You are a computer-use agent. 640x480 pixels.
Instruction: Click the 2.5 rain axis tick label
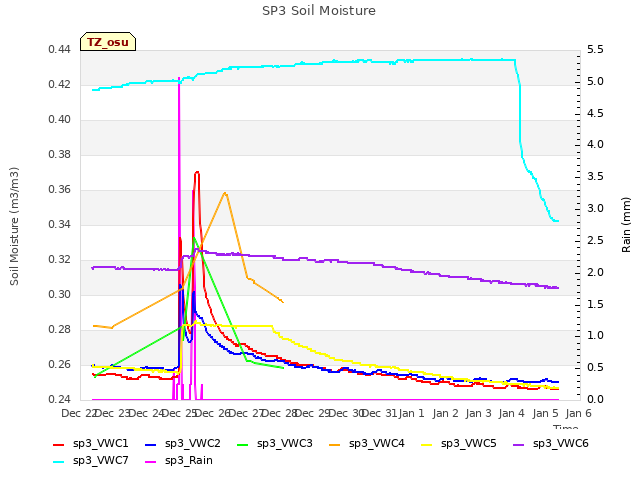595,240
